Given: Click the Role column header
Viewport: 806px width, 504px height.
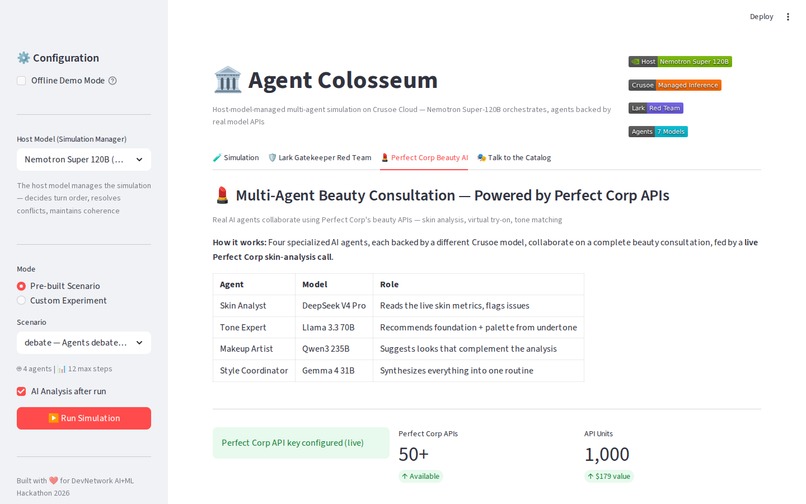Looking at the screenshot, I should 479,284.
